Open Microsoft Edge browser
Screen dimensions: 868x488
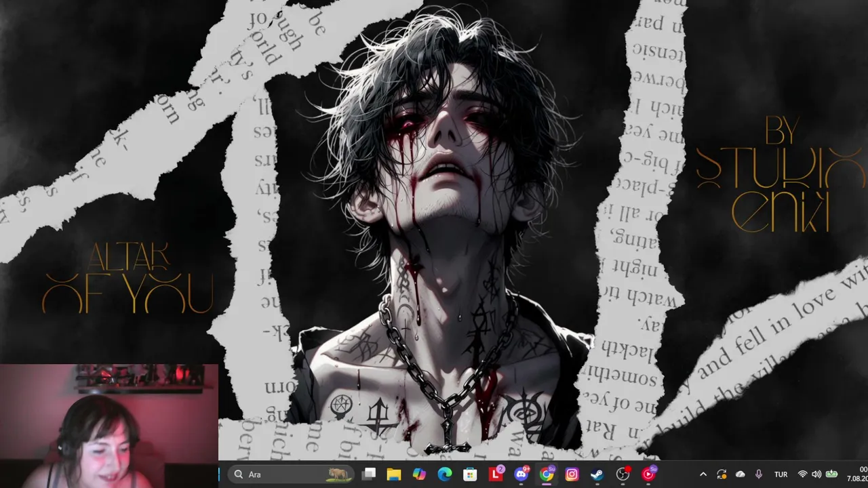pos(445,474)
